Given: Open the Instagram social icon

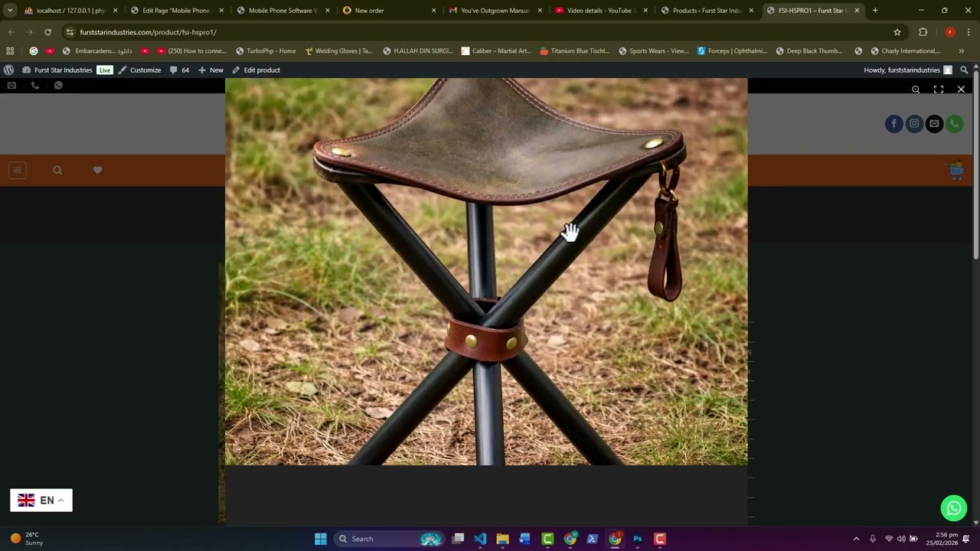Looking at the screenshot, I should coord(914,123).
